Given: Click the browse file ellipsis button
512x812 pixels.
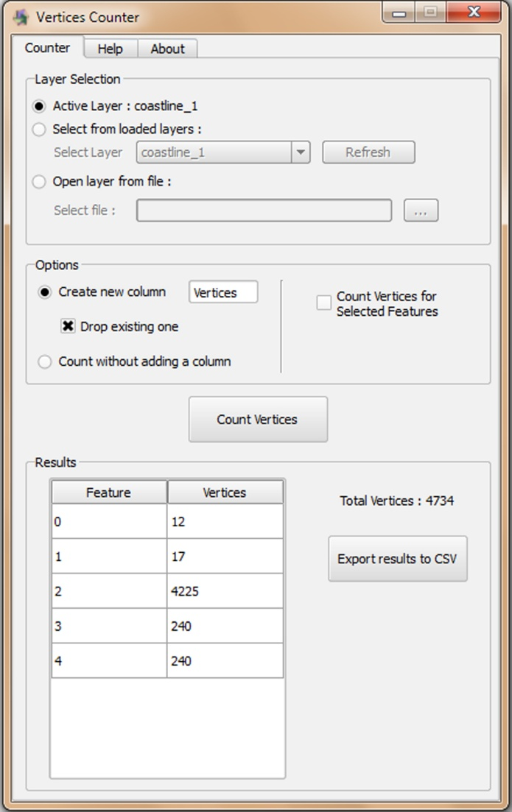Looking at the screenshot, I should [421, 211].
